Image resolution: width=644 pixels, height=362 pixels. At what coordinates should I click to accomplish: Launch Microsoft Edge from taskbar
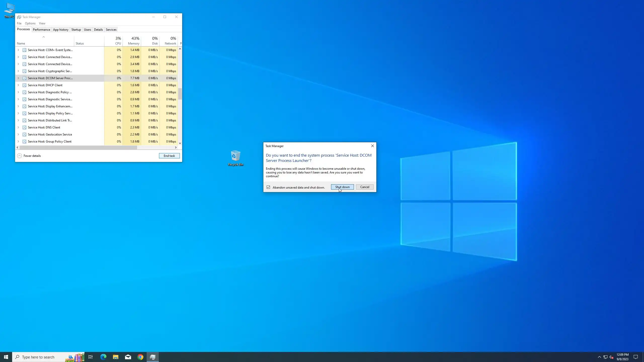(x=103, y=357)
